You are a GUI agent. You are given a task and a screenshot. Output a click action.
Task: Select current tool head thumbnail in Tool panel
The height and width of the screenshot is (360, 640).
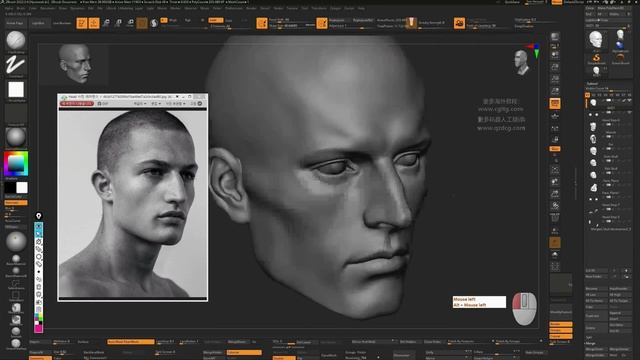[596, 40]
